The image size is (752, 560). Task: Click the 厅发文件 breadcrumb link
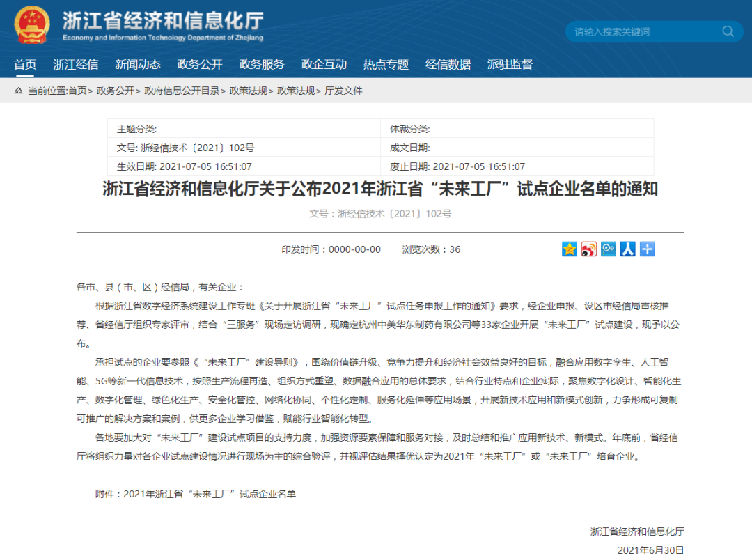(344, 91)
